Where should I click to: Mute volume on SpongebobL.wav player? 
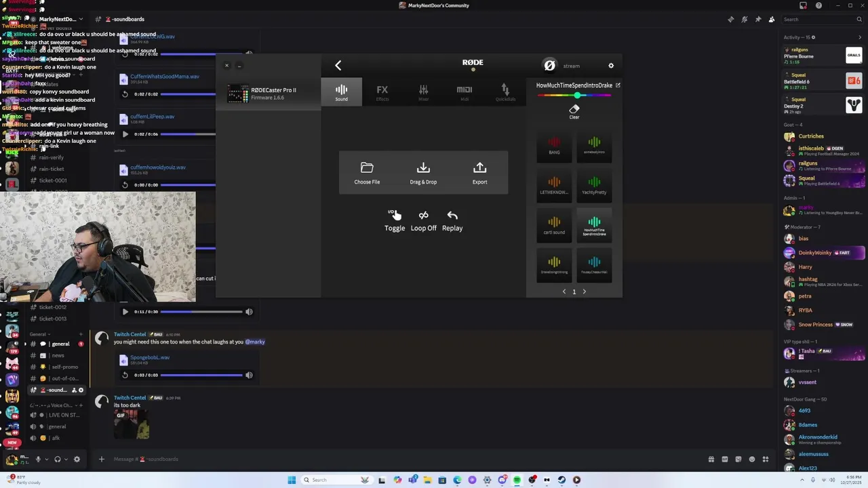tap(249, 375)
